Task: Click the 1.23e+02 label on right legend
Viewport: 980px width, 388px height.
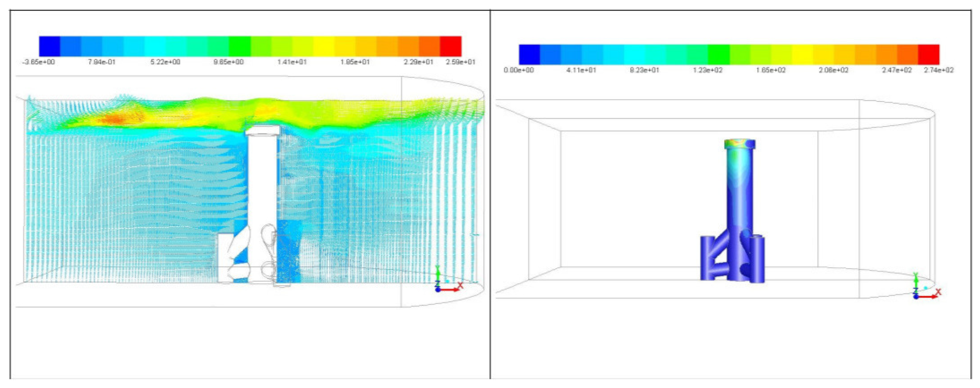Action: (x=708, y=70)
